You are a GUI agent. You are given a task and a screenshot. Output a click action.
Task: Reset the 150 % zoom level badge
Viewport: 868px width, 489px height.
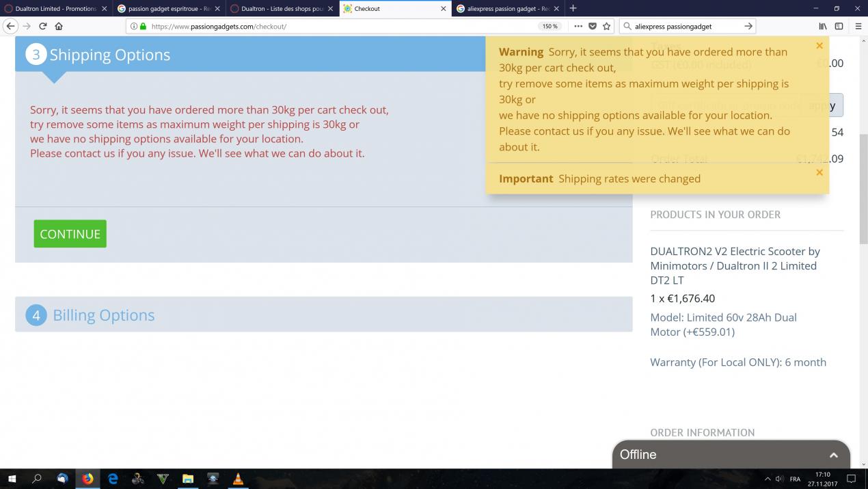pyautogui.click(x=550, y=26)
